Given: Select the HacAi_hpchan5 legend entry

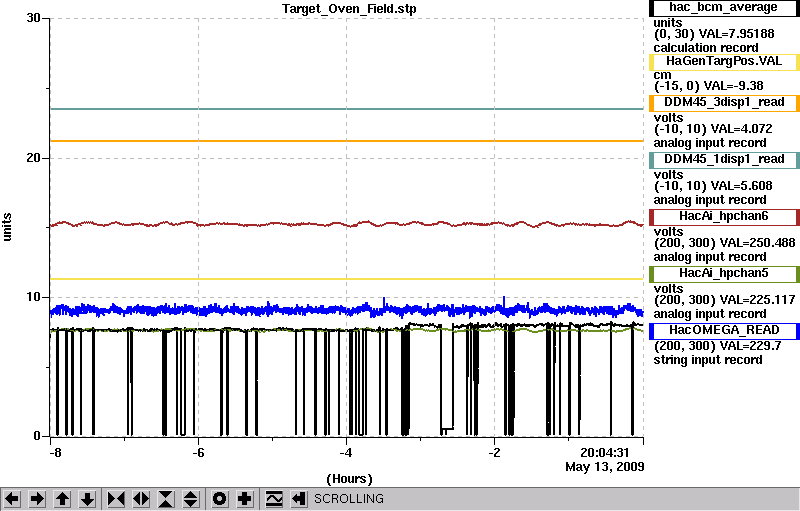Looking at the screenshot, I should (x=724, y=274).
